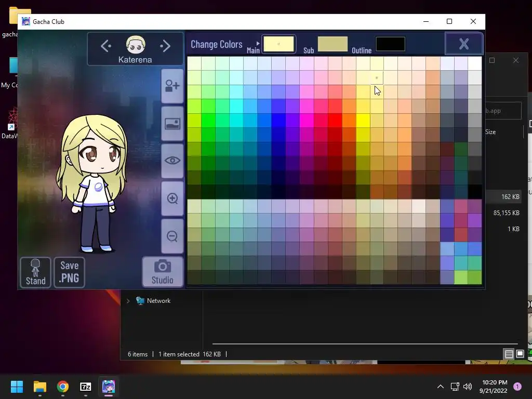Expand Network in File Explorer tree

pos(128,301)
